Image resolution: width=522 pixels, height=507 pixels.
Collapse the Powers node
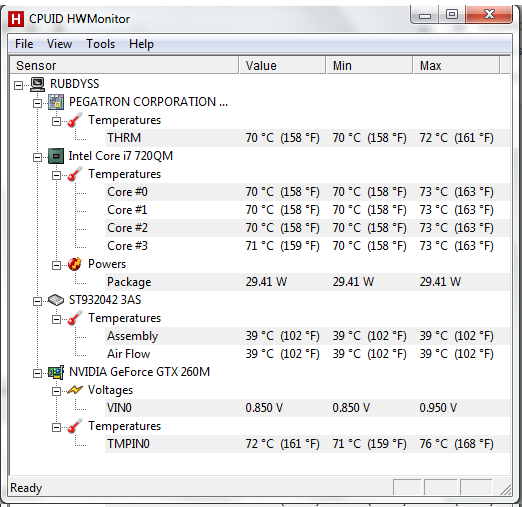(56, 265)
